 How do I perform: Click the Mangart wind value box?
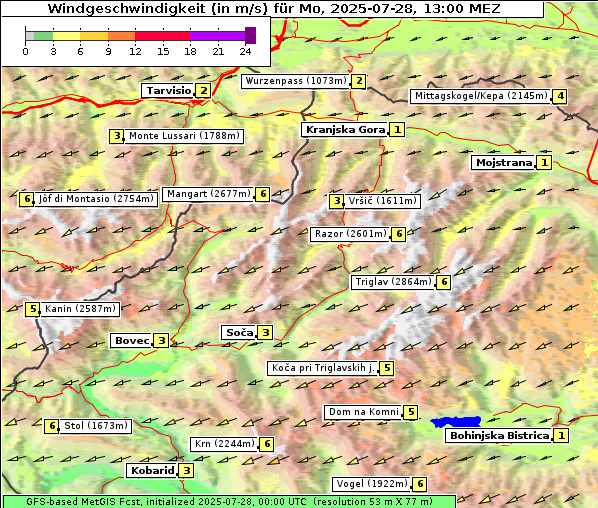263,194
